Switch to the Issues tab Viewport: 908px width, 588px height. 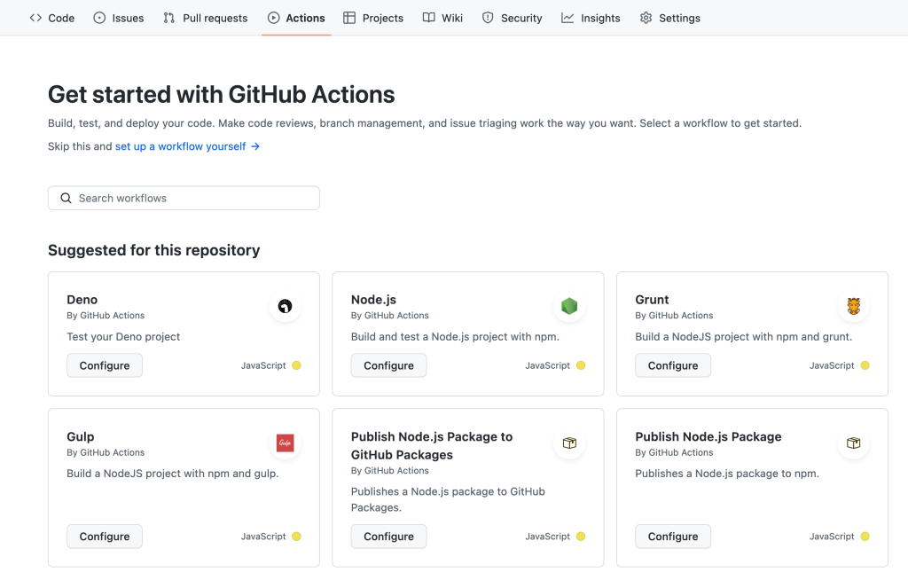click(x=119, y=18)
